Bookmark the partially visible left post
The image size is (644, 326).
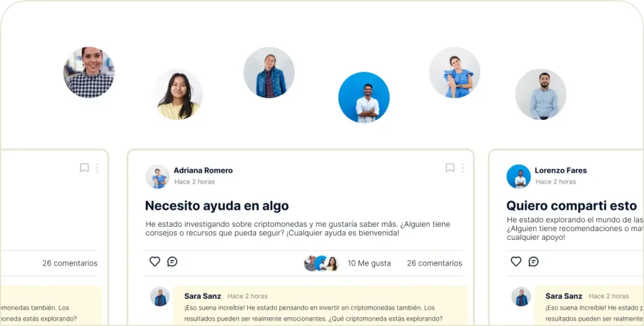pyautogui.click(x=84, y=168)
